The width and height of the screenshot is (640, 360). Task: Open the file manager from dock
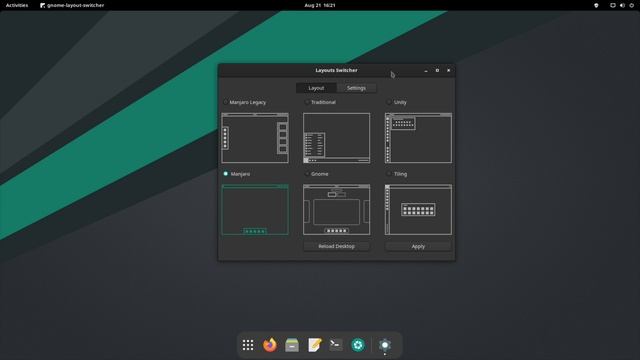click(x=292, y=345)
